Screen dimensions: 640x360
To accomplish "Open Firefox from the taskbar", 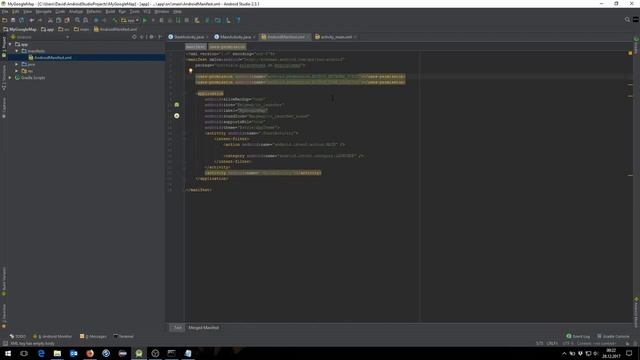I will coord(90,353).
